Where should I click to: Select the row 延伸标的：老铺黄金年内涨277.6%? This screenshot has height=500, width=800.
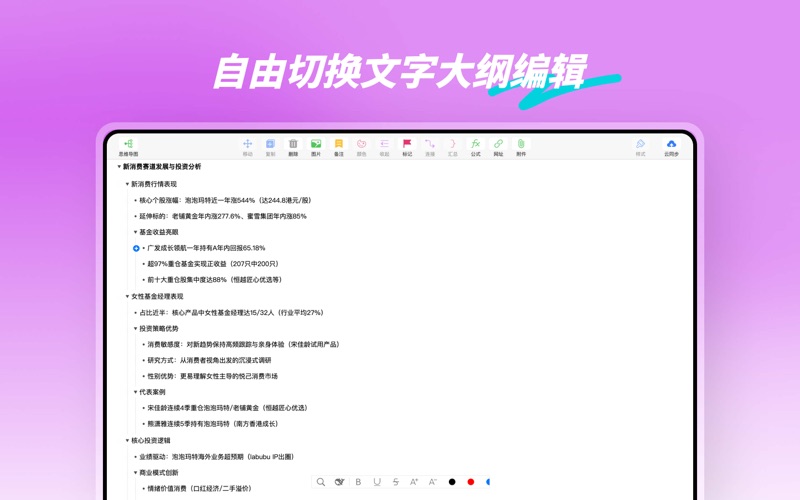click(223, 216)
